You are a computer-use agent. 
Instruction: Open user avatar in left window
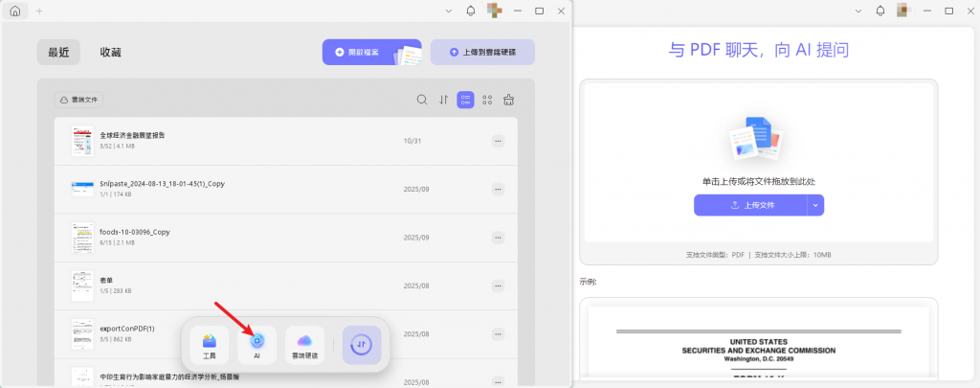(x=495, y=11)
